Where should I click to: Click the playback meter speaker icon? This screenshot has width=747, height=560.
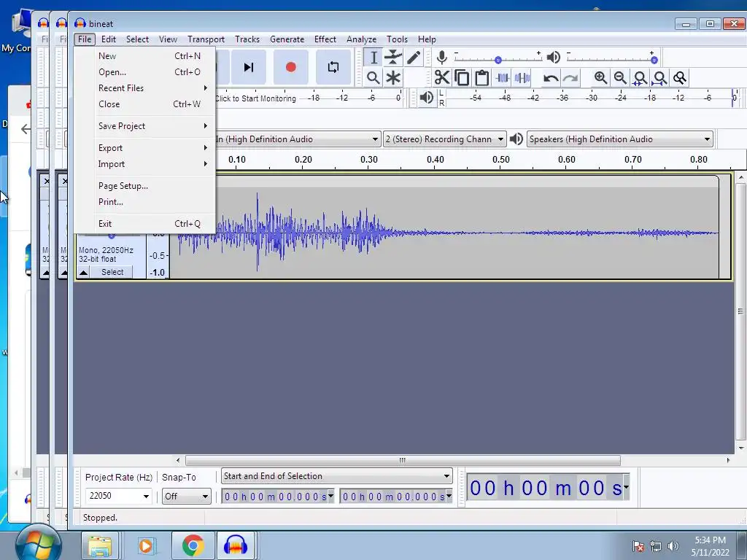coord(426,98)
